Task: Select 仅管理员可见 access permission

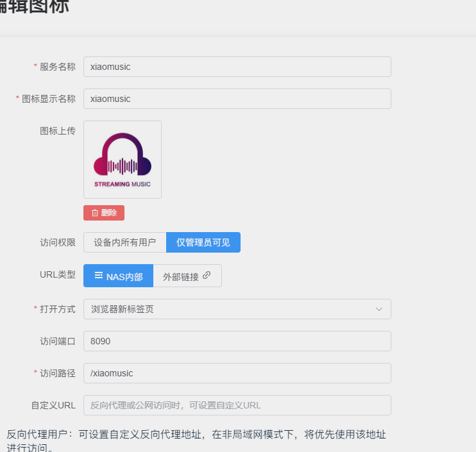Action: (203, 242)
